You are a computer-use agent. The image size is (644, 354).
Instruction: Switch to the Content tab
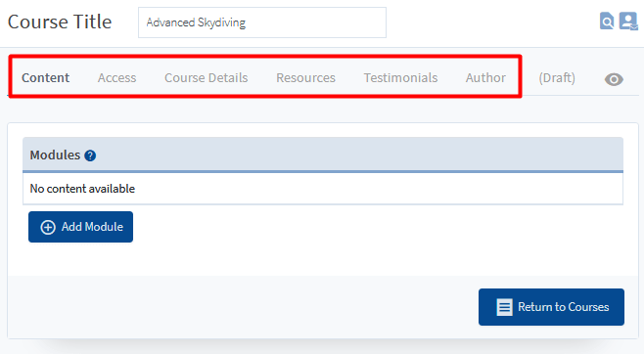tap(46, 77)
